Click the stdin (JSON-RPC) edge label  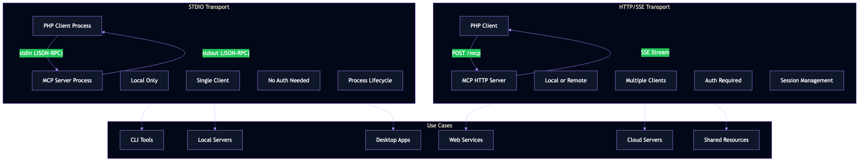[x=41, y=53]
